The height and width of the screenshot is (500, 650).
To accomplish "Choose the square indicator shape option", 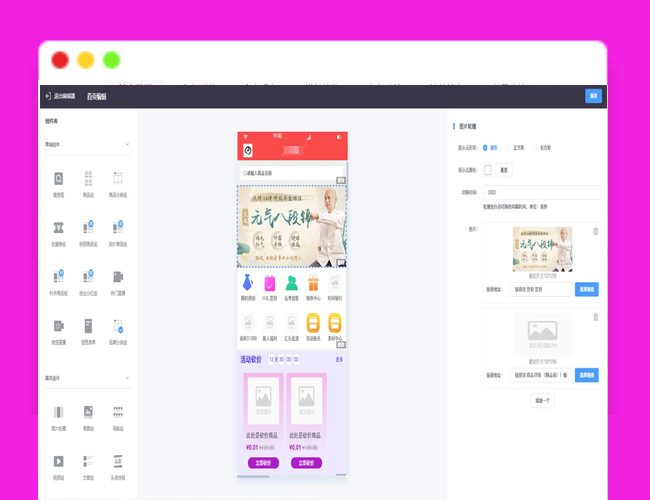I will tap(509, 147).
